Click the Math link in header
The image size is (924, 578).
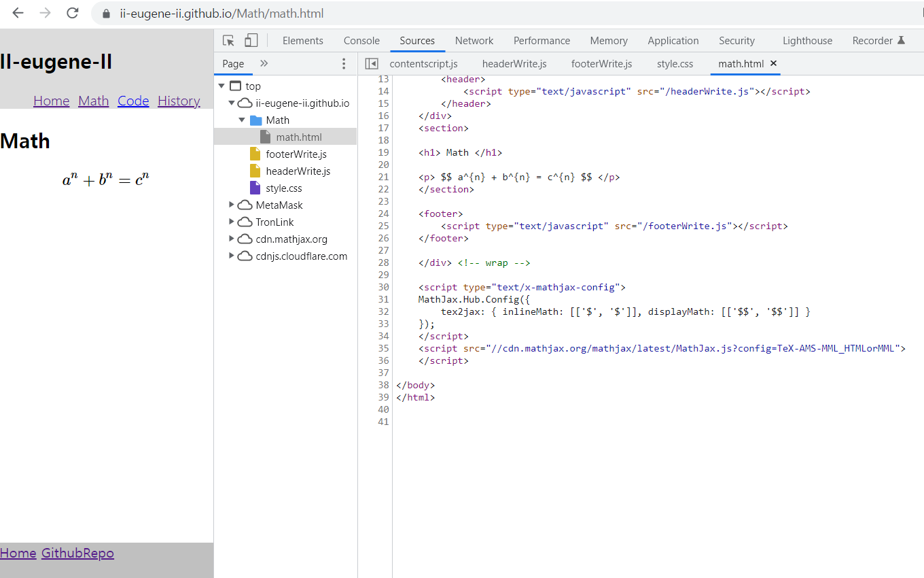pos(94,101)
